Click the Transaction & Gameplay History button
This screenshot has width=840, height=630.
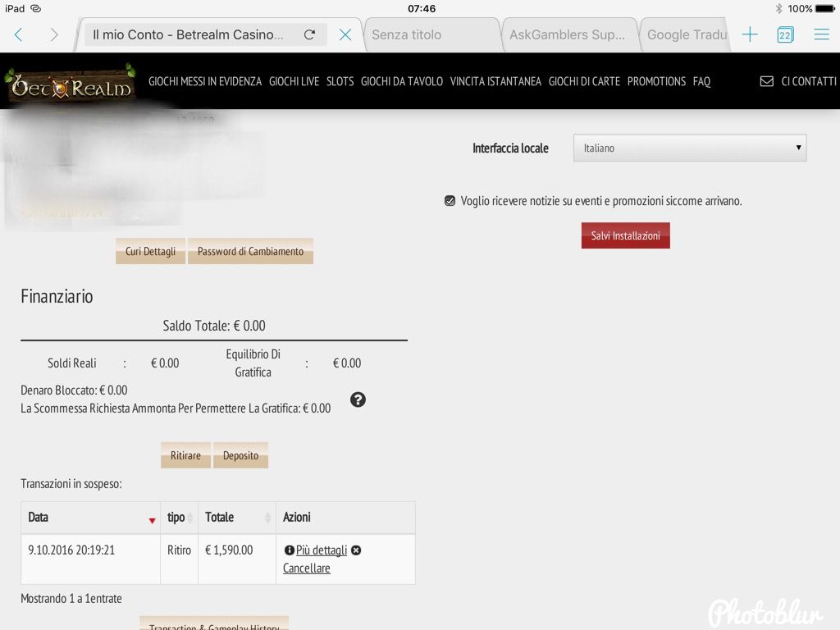(x=214, y=624)
